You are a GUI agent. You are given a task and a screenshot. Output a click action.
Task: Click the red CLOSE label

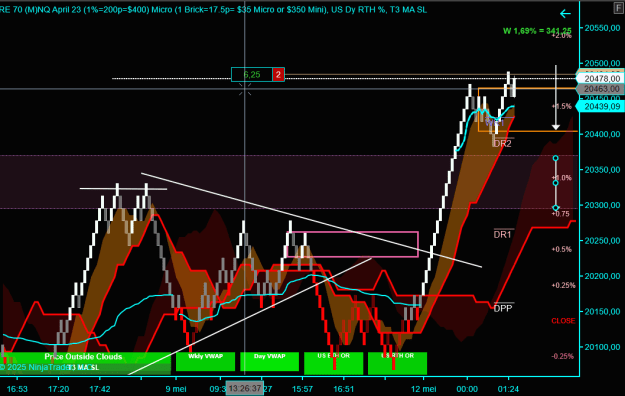[563, 321]
